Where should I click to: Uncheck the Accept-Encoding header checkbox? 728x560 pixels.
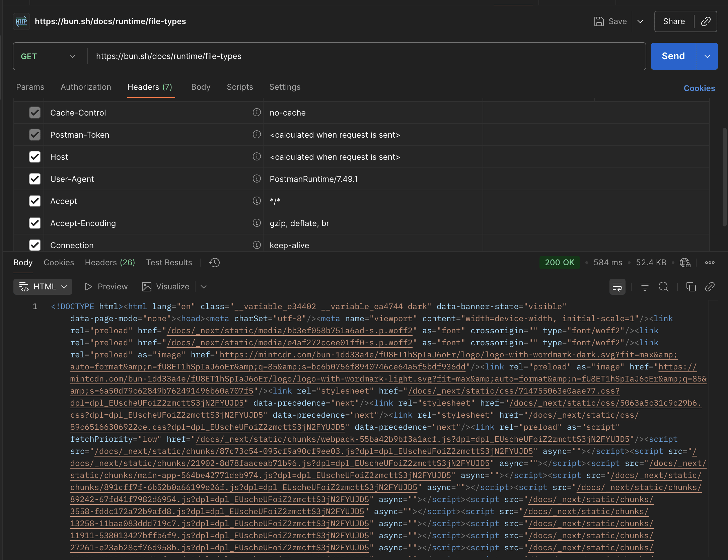click(x=35, y=223)
